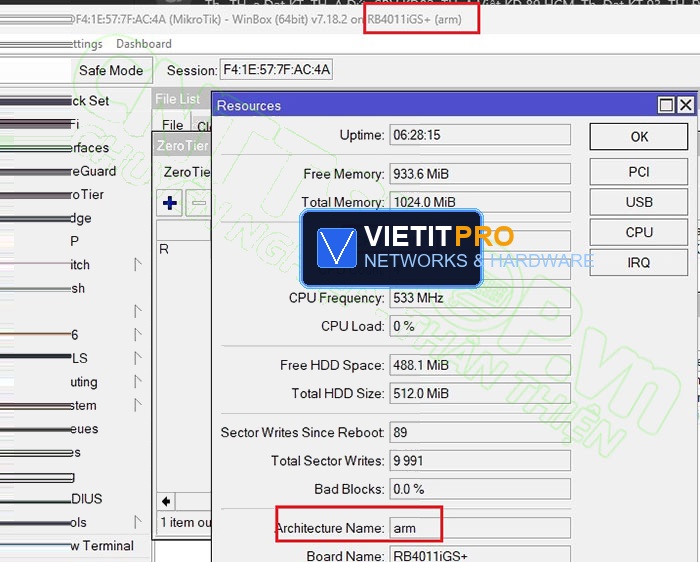Screen dimensions: 700x562
Task: Click the Total Memory value 1024.0 MiB
Action: 480,202
